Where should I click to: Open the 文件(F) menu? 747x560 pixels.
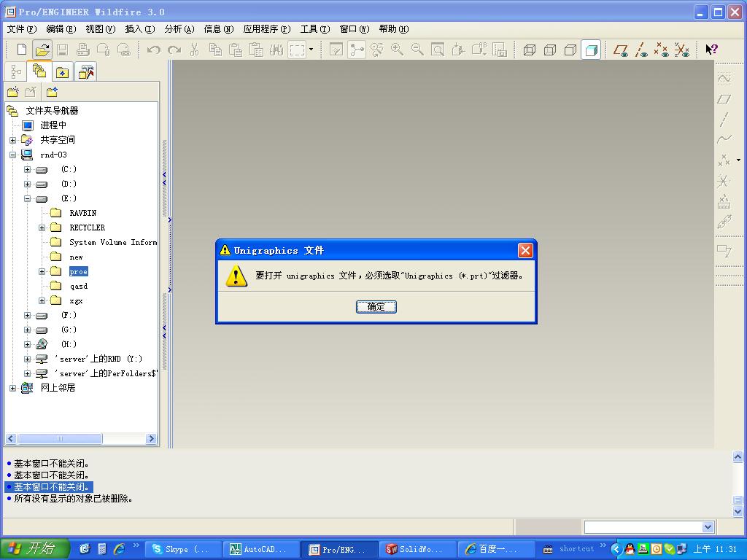(x=22, y=29)
